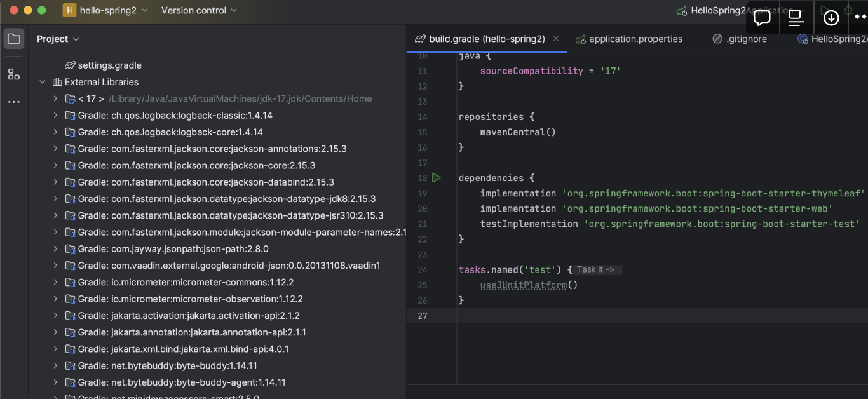Click the ignore-file icon on .gitignore tab
This screenshot has width=868, height=399.
coord(717,39)
